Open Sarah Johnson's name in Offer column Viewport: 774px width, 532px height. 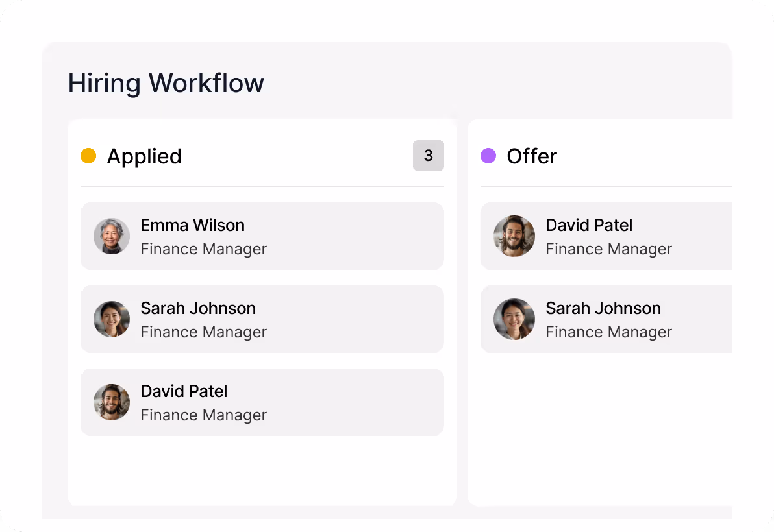[603, 308]
